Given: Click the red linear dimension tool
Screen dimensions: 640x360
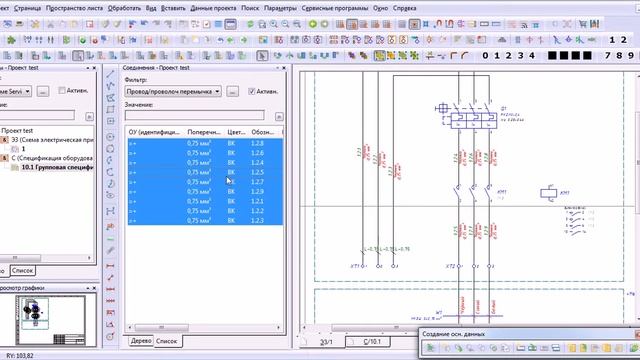Looking at the screenshot, I should click(x=110, y=266).
